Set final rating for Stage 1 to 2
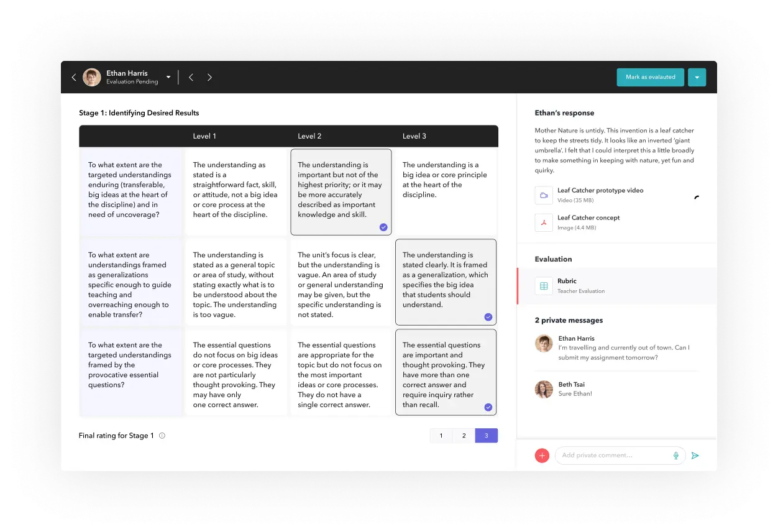The height and width of the screenshot is (532, 778). [464, 436]
